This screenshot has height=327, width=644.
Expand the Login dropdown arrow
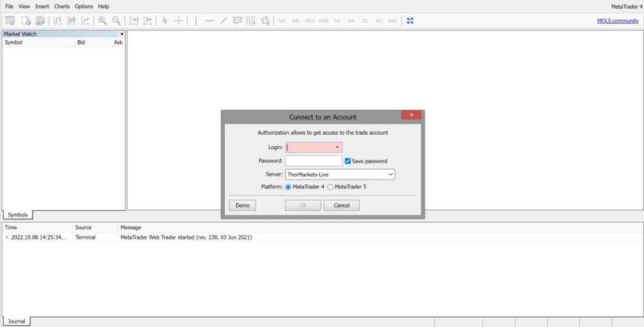(x=337, y=147)
